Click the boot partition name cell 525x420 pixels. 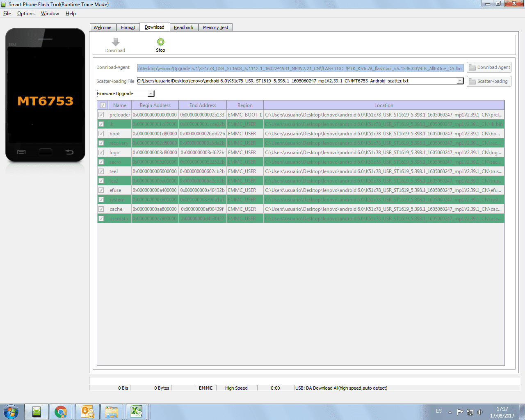(x=120, y=134)
